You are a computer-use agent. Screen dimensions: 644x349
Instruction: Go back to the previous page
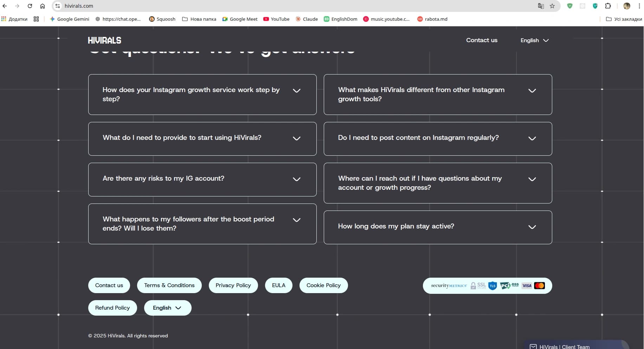click(5, 6)
